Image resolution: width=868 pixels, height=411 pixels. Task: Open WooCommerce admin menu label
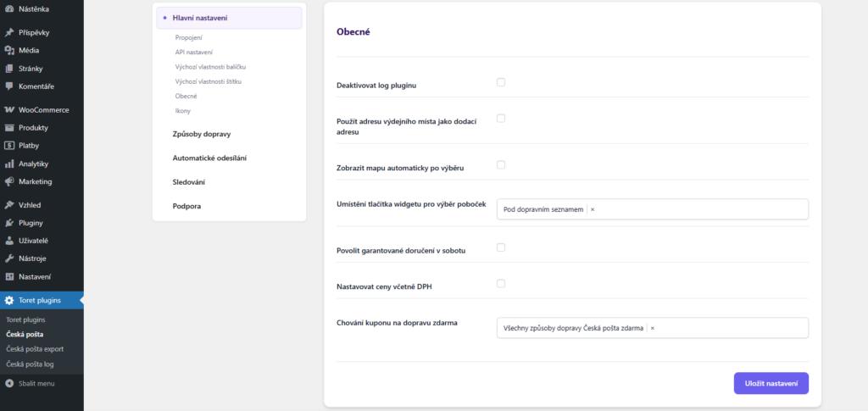point(44,110)
